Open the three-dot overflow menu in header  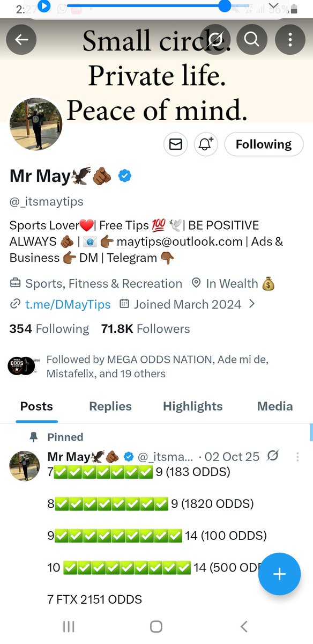[x=290, y=39]
